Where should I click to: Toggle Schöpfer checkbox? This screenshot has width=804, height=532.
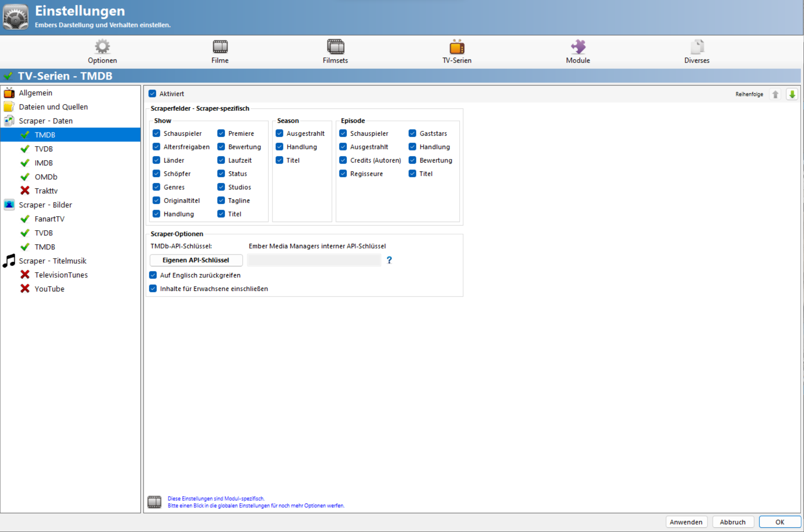point(156,173)
